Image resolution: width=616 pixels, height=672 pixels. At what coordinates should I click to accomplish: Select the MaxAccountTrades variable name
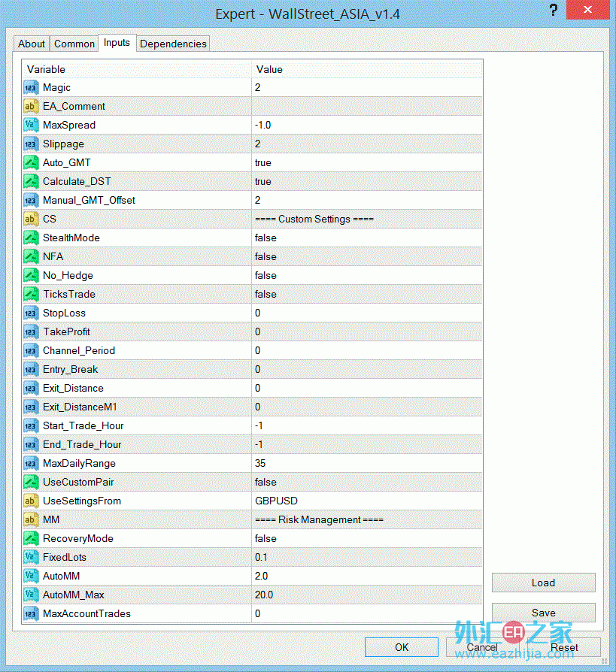click(x=86, y=613)
